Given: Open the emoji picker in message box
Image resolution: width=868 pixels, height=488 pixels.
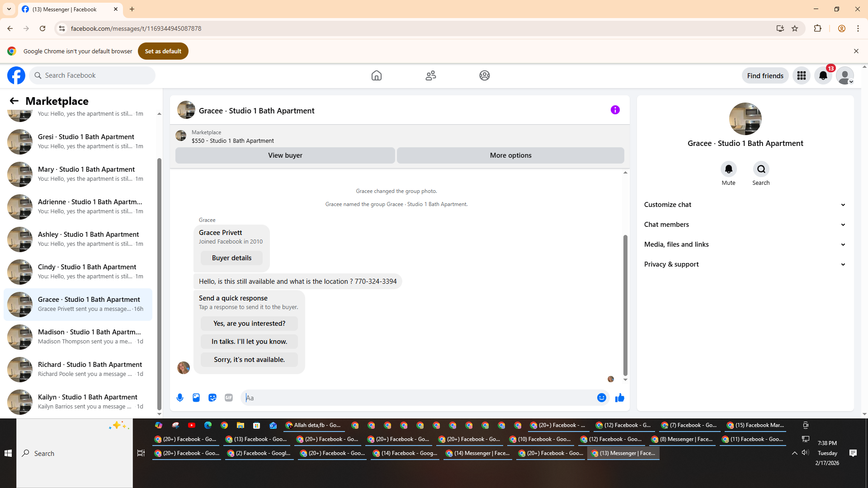Looking at the screenshot, I should (x=601, y=398).
